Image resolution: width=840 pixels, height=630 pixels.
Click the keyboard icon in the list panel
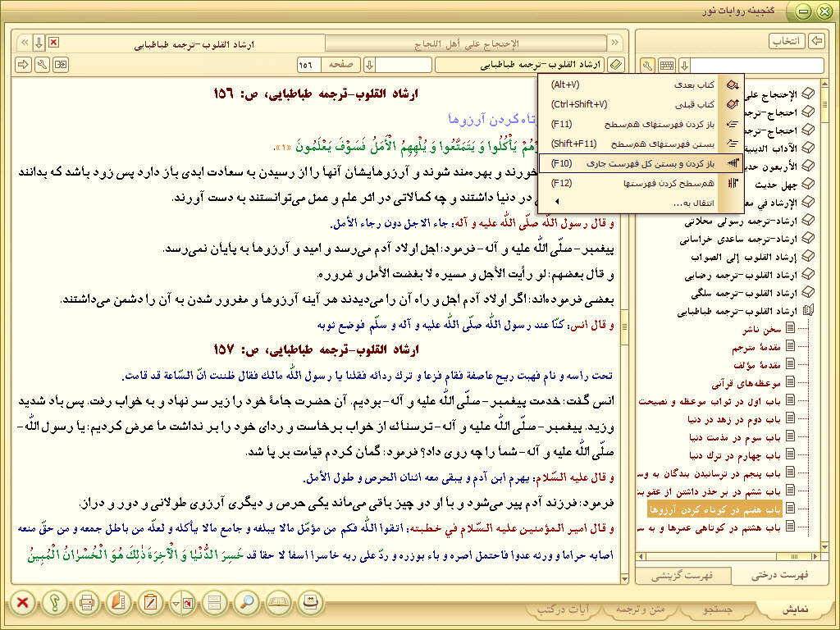pos(667,65)
